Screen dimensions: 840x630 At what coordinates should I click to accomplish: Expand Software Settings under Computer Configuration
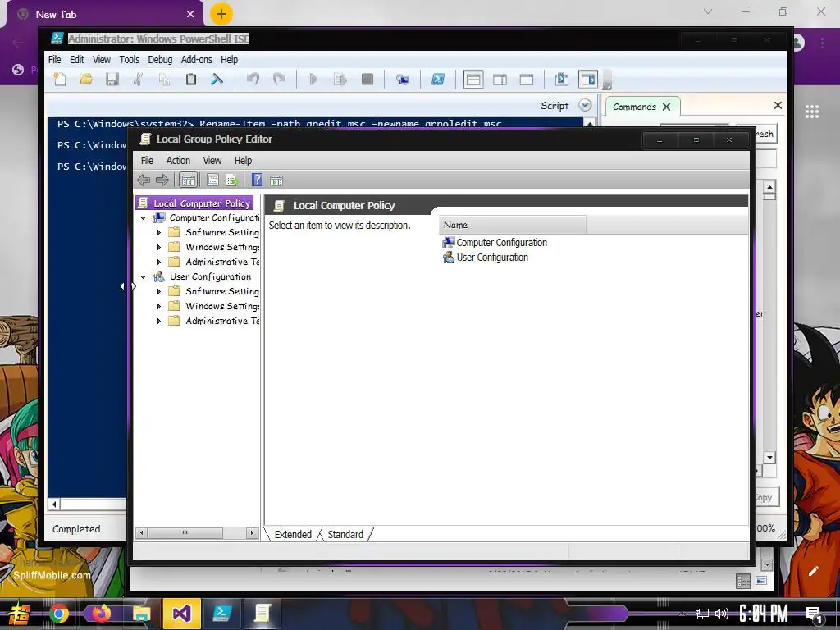[x=158, y=232]
